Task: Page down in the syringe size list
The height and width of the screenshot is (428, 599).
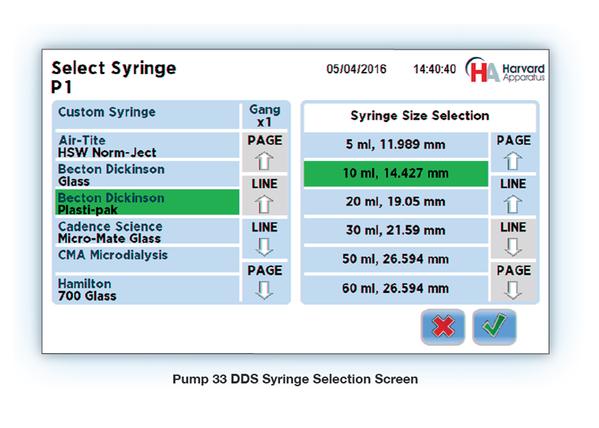Action: (513, 282)
